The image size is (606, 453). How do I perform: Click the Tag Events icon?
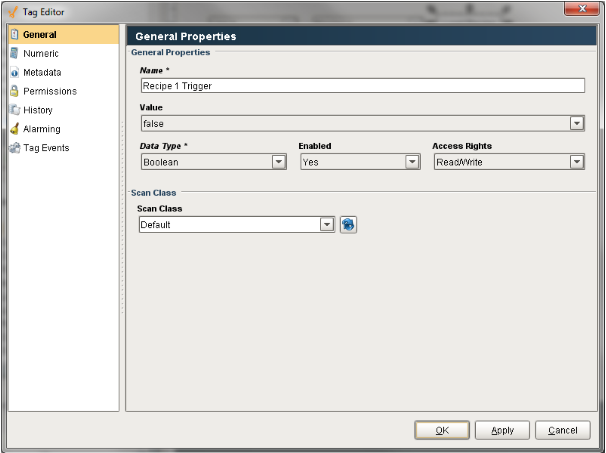coord(14,148)
